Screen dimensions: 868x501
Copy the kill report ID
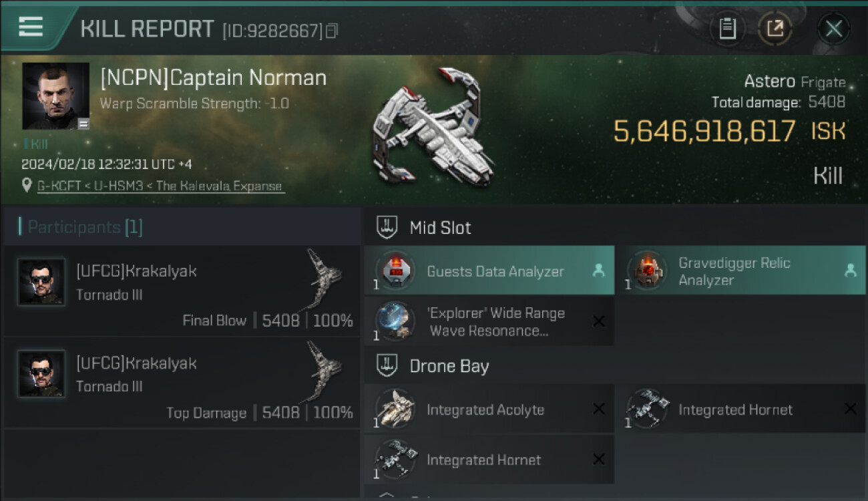click(332, 31)
